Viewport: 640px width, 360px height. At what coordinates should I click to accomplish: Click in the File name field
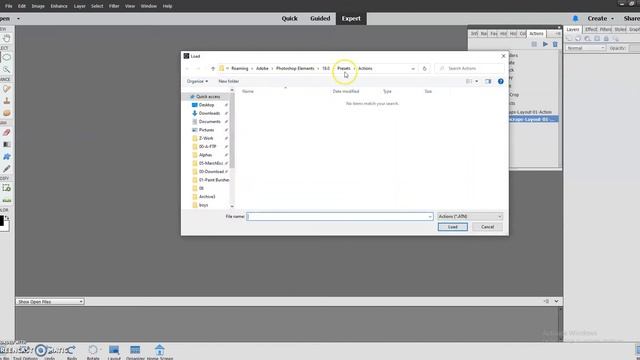[x=337, y=216]
